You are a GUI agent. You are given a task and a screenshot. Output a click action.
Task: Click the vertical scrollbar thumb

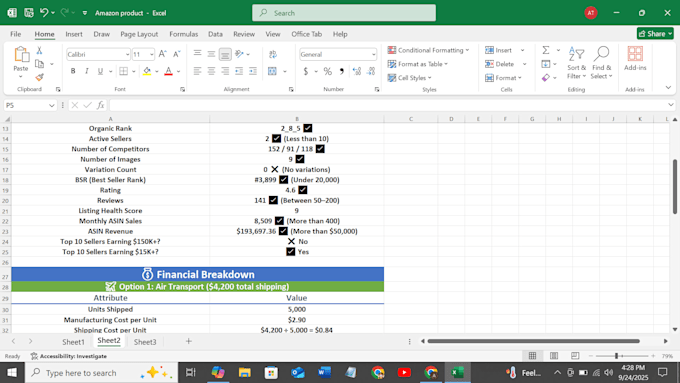tap(675, 187)
